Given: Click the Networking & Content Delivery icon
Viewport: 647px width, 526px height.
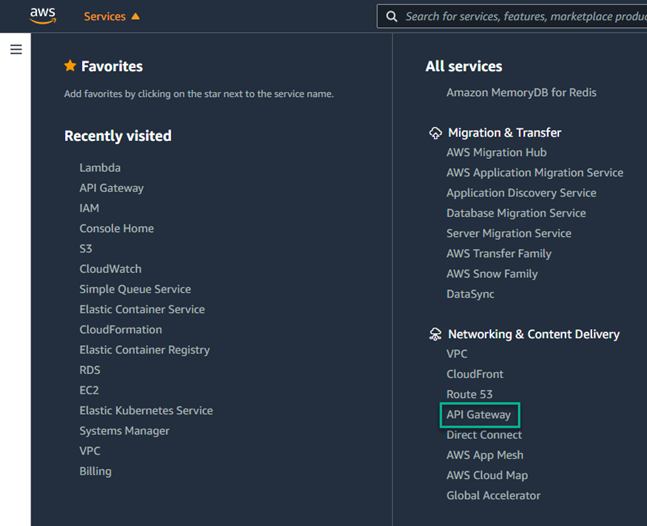Looking at the screenshot, I should pos(435,334).
